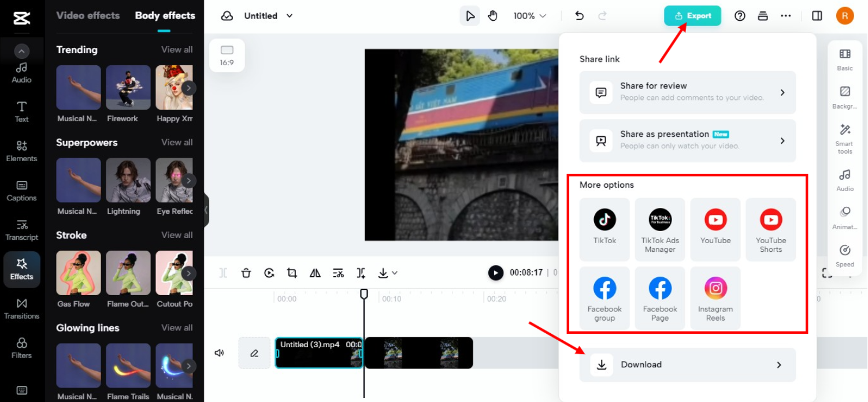Click the crop tool in timeline toolbar
868x402 pixels.
(292, 273)
